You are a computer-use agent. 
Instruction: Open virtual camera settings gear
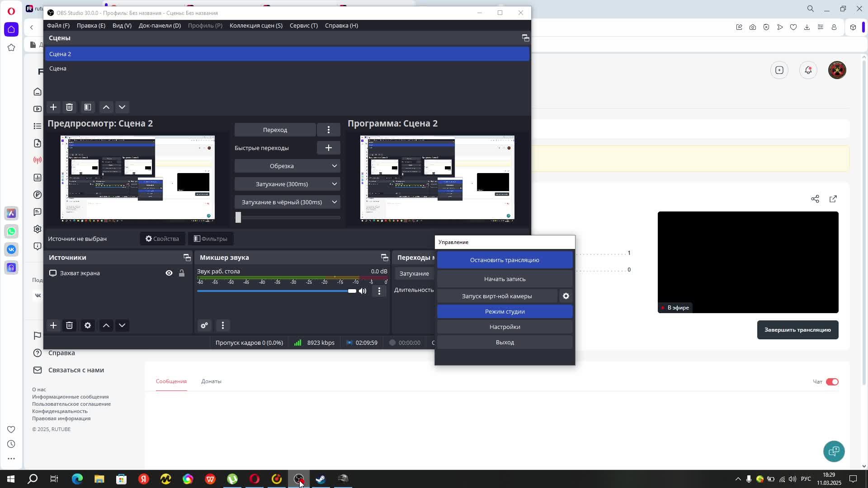coord(566,296)
